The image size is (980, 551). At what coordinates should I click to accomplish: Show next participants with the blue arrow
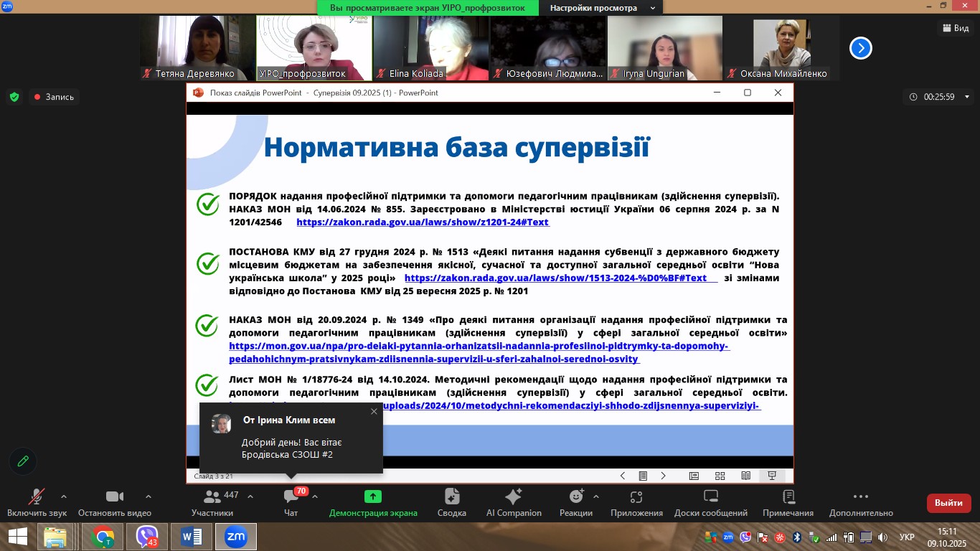coord(861,48)
